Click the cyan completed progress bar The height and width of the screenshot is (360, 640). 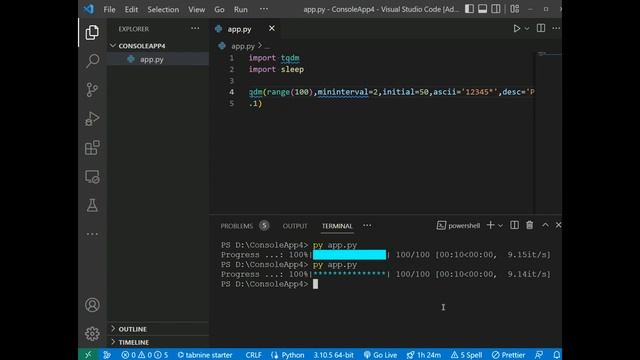point(349,255)
